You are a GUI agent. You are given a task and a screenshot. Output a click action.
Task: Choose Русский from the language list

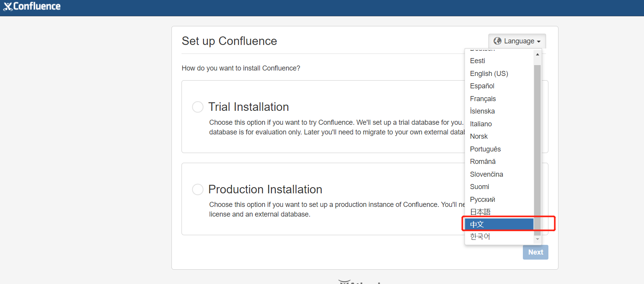click(499, 200)
